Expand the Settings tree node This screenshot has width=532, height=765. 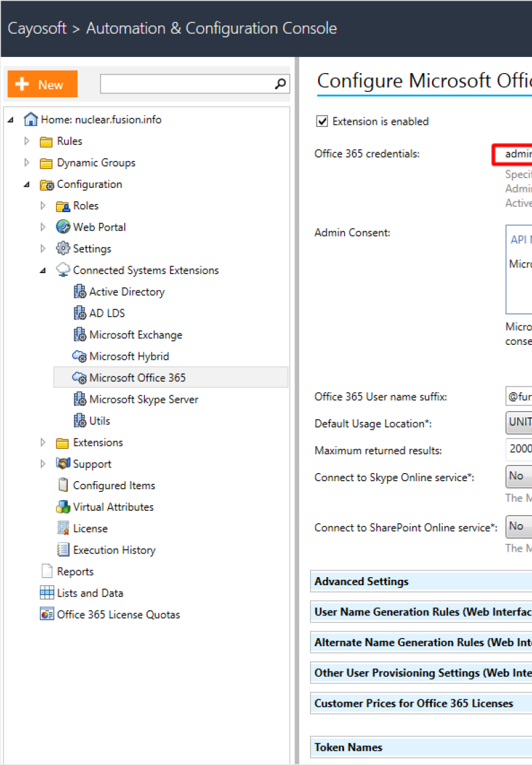[x=43, y=248]
